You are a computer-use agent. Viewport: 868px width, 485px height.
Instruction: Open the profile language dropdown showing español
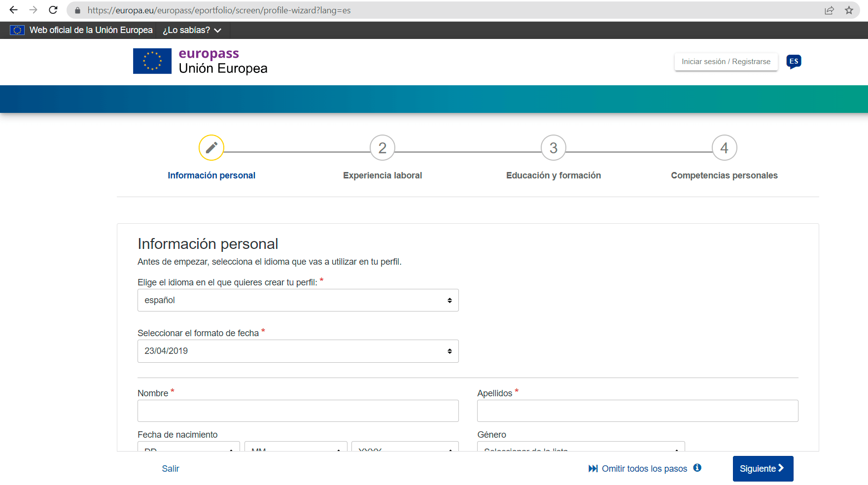pos(298,300)
